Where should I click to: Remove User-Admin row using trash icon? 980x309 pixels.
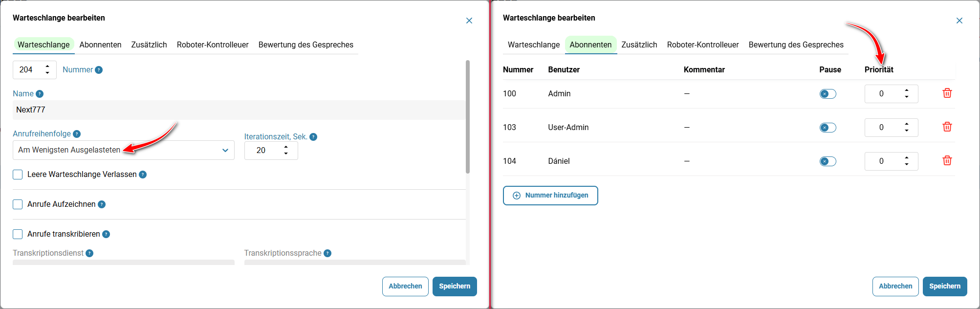(x=947, y=127)
